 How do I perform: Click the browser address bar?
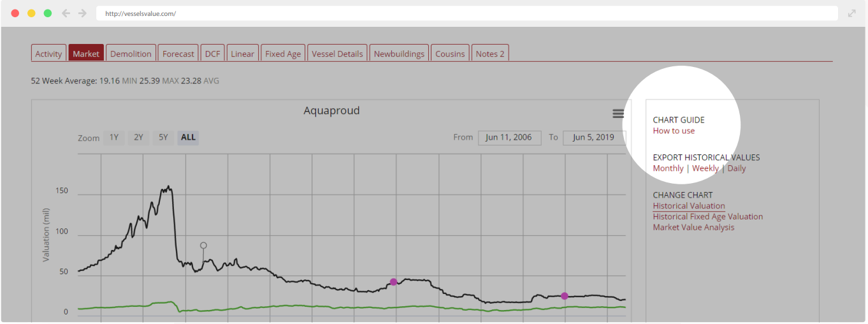(x=467, y=13)
